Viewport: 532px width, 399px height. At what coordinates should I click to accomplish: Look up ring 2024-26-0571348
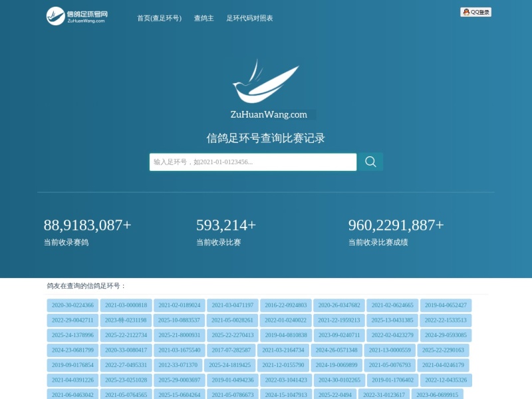click(336, 350)
